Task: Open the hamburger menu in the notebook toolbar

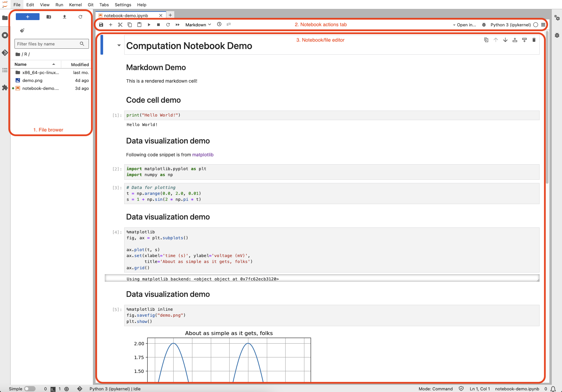Action: [x=543, y=25]
